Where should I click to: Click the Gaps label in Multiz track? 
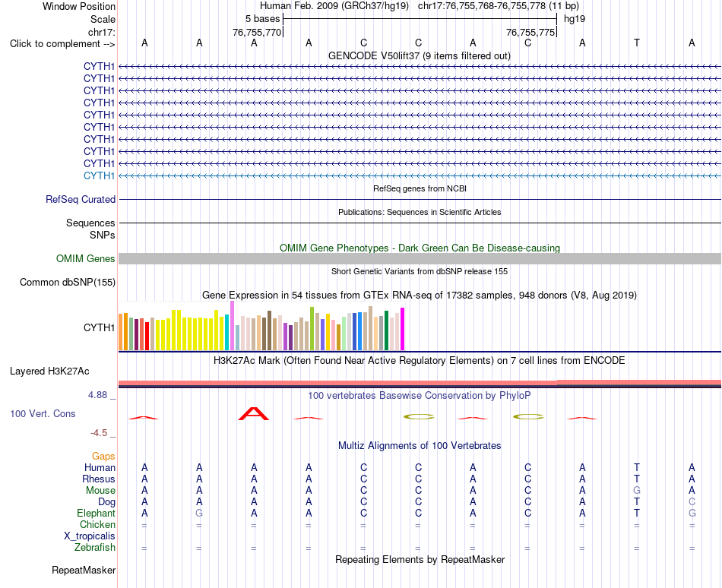[103, 456]
